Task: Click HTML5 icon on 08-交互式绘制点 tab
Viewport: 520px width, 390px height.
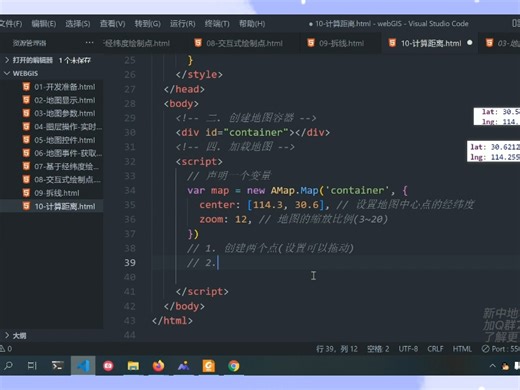Action: [198, 43]
